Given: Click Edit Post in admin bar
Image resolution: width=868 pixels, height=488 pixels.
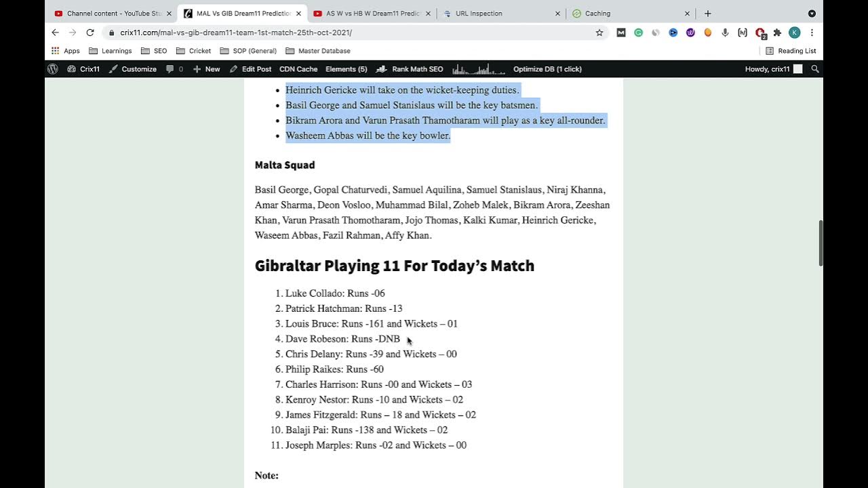Looking at the screenshot, I should point(250,69).
